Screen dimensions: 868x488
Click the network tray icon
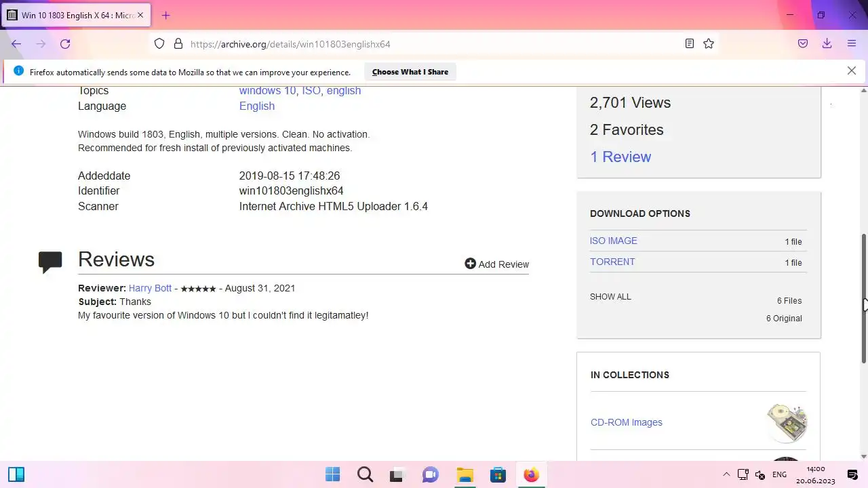pyautogui.click(x=743, y=474)
